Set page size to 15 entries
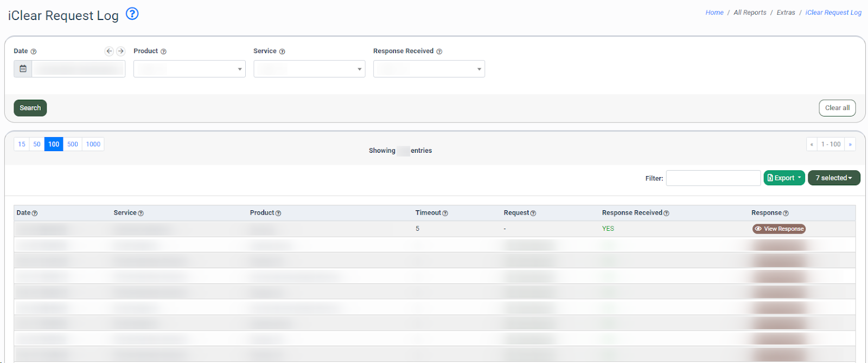Viewport: 868px width, 363px height. [x=22, y=144]
